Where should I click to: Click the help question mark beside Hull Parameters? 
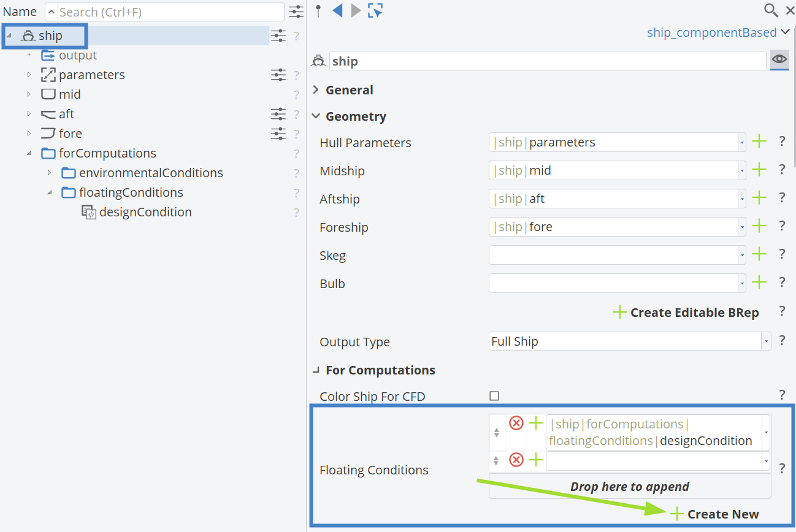tap(782, 142)
